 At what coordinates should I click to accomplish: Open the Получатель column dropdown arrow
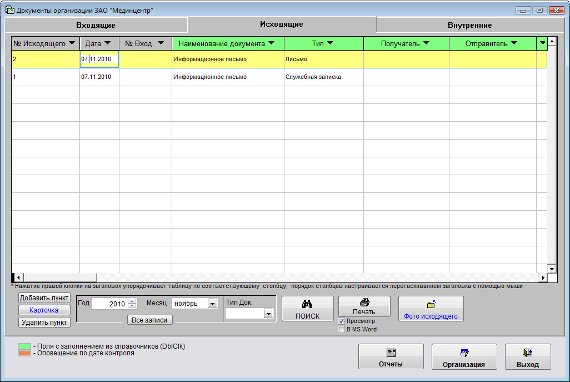click(426, 43)
